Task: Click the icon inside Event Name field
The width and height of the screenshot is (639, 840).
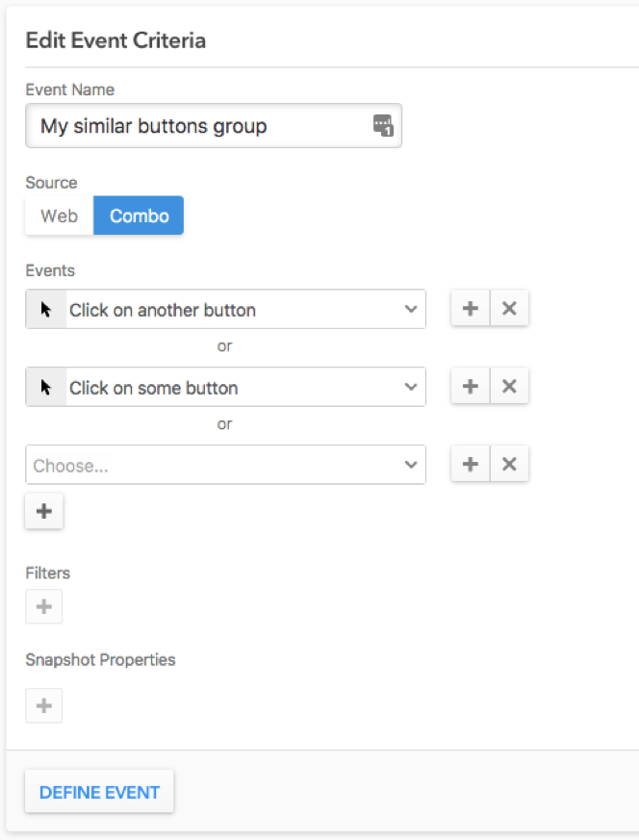Action: point(383,125)
